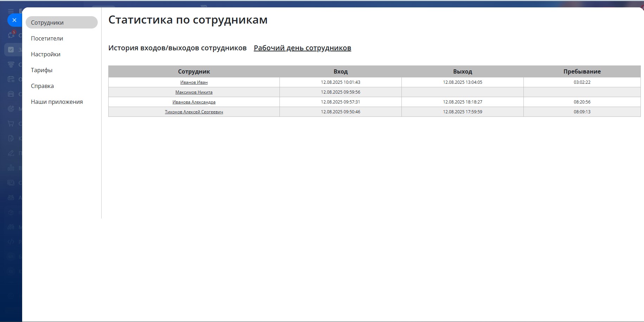Select entry time 12.08.2025 09:59:56
644x322 pixels.
click(341, 92)
